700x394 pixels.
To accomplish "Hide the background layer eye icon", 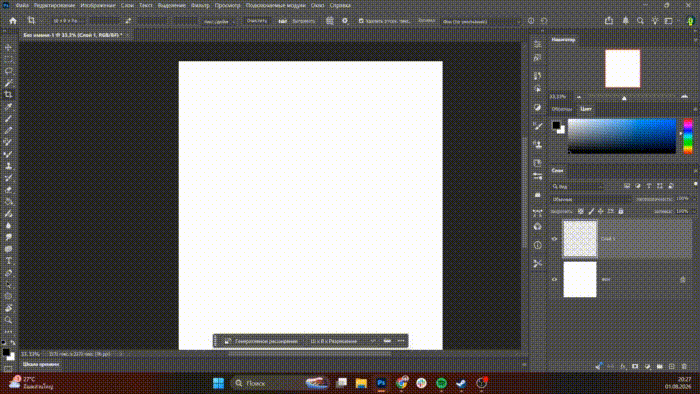I will pyautogui.click(x=554, y=279).
